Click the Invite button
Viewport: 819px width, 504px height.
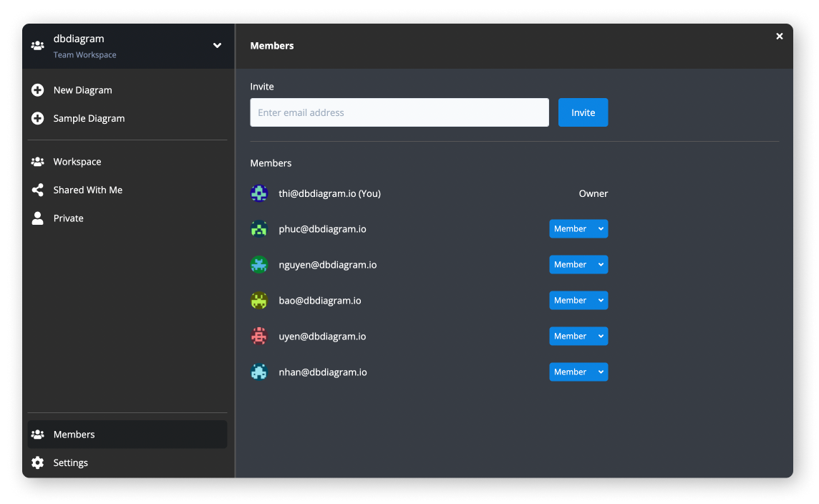pos(583,112)
